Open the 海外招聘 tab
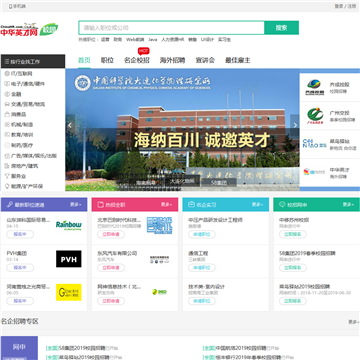The image size is (360, 360). (172, 60)
